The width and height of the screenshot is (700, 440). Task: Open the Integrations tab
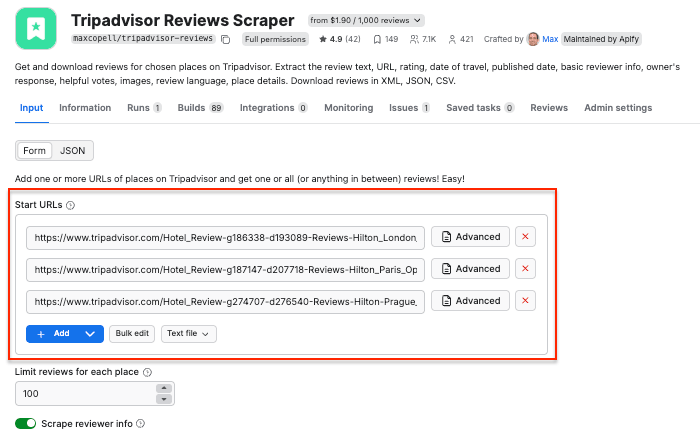pos(274,108)
